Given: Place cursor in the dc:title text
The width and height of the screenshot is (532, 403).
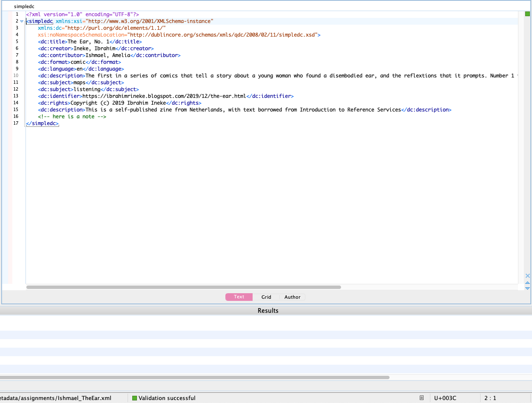Looking at the screenshot, I should 88,42.
